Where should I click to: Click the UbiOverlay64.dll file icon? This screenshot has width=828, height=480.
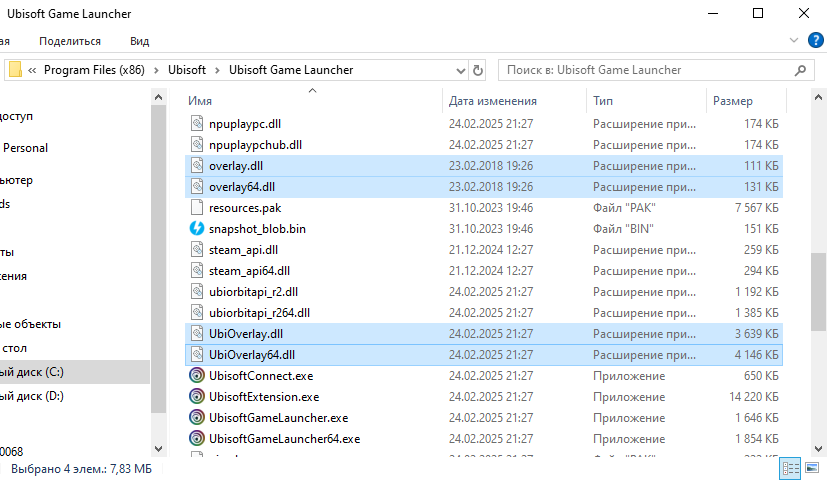(197, 355)
